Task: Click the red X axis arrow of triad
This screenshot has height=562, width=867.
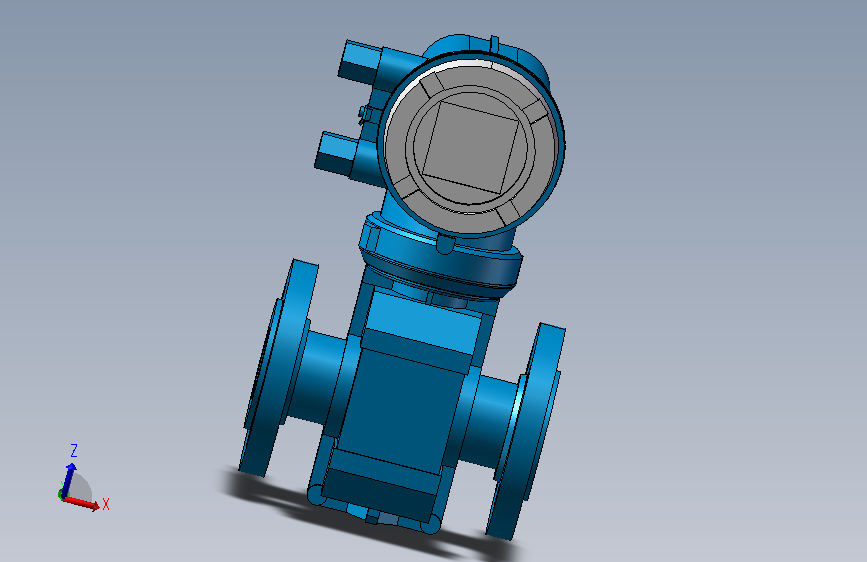Action: pyautogui.click(x=81, y=502)
